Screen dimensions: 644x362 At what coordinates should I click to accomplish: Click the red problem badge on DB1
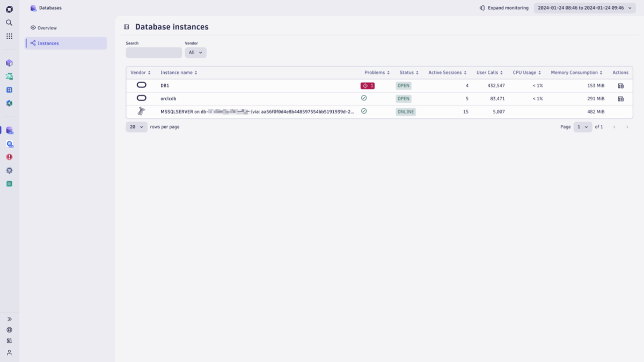pyautogui.click(x=367, y=85)
